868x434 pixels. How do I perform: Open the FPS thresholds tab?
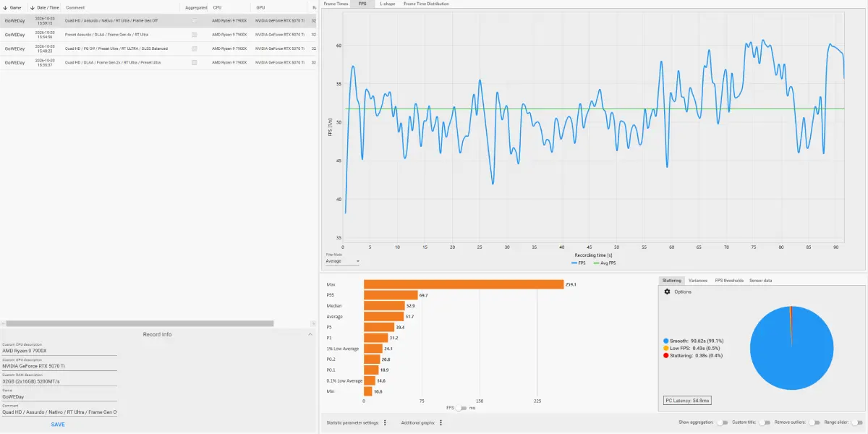(x=729, y=280)
